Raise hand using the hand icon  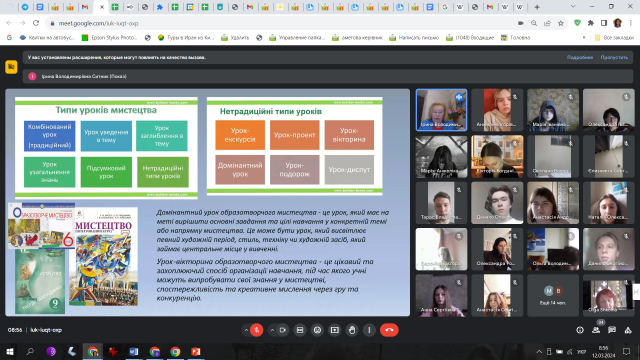click(x=352, y=330)
